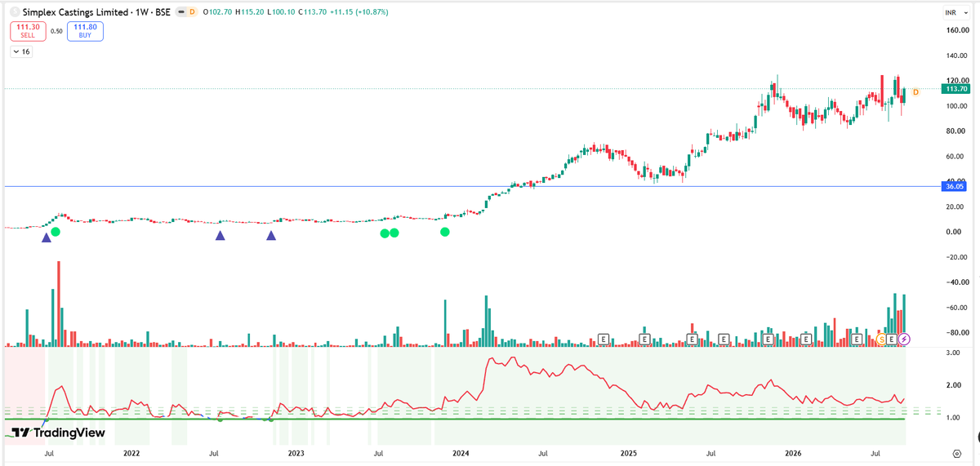Open the orange S split marker
980x466 pixels.
881,339
